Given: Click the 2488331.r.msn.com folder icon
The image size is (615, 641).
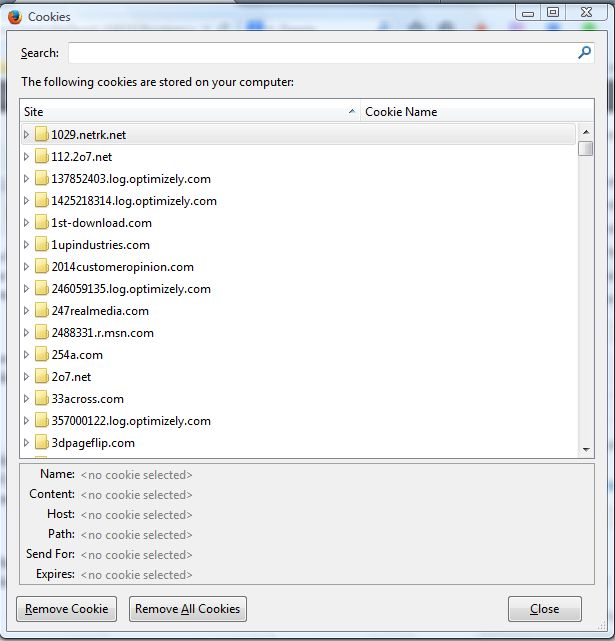Looking at the screenshot, I should 41,333.
